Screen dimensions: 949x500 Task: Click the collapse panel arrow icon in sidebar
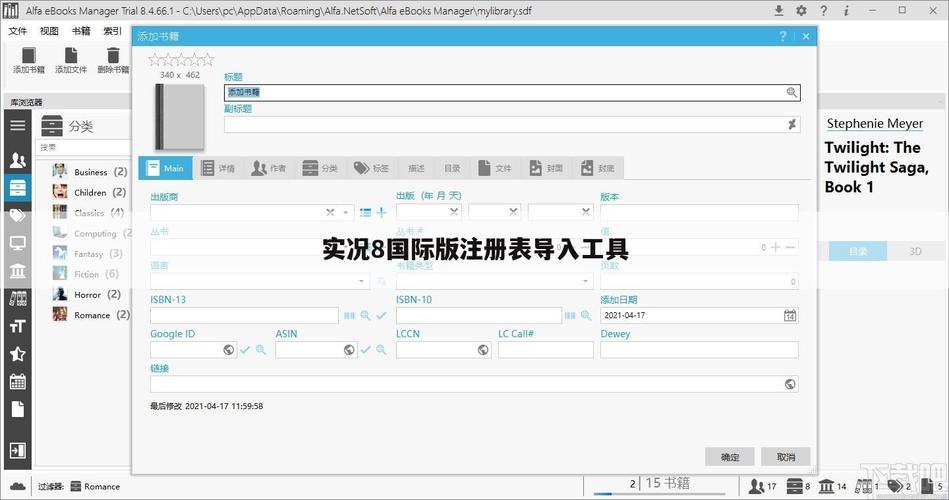click(x=18, y=450)
